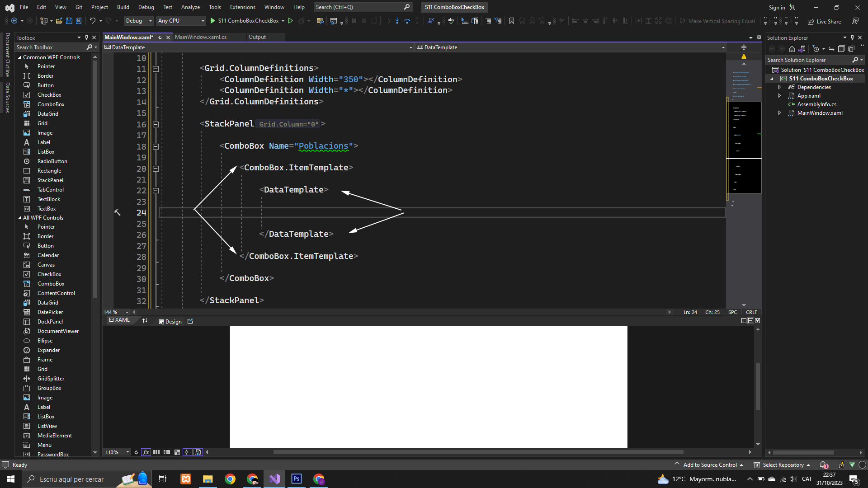Click the designer horizontal scrollbar
The height and width of the screenshot is (488, 868).
[478, 452]
